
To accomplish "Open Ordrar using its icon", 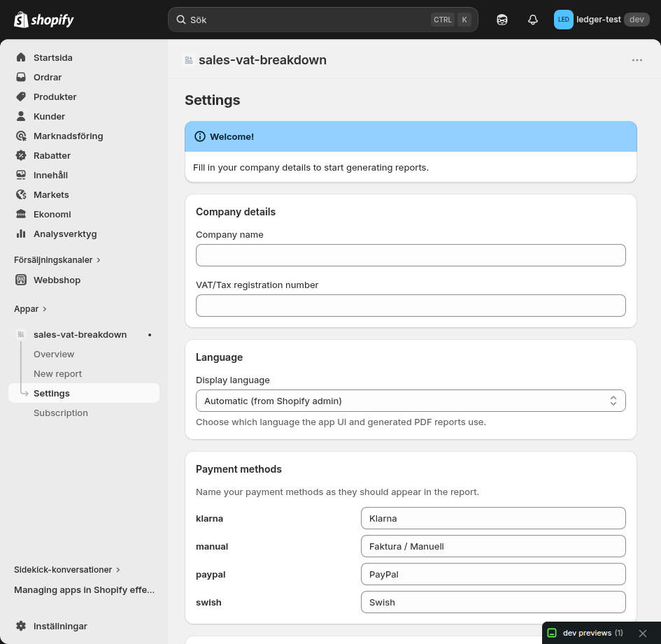I will point(20,77).
